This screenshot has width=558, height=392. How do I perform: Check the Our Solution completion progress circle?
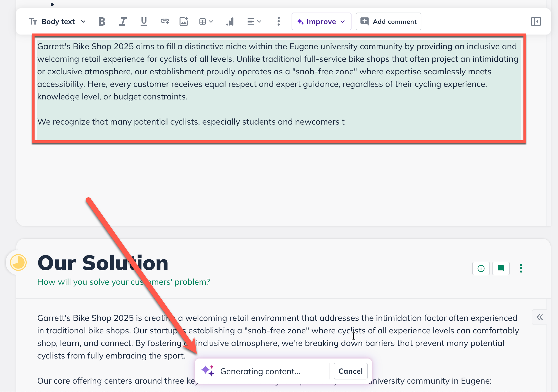(18, 263)
